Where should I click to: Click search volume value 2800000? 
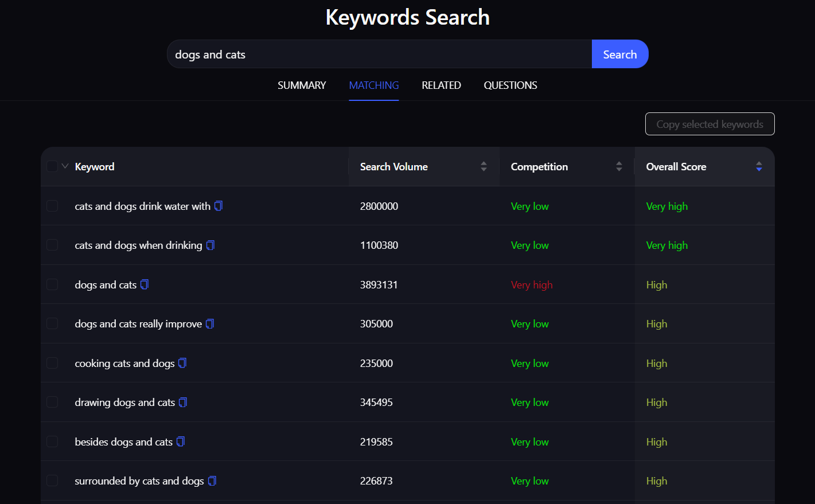(379, 206)
